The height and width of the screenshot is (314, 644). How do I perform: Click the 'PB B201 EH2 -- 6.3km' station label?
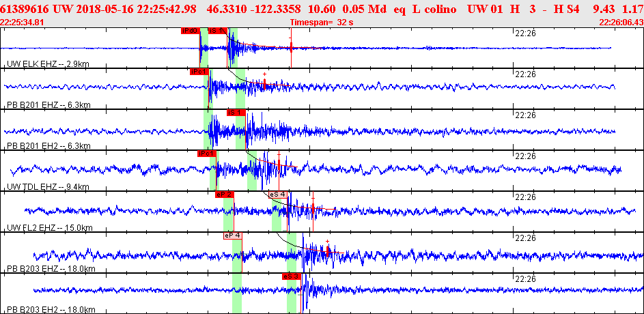point(48,145)
